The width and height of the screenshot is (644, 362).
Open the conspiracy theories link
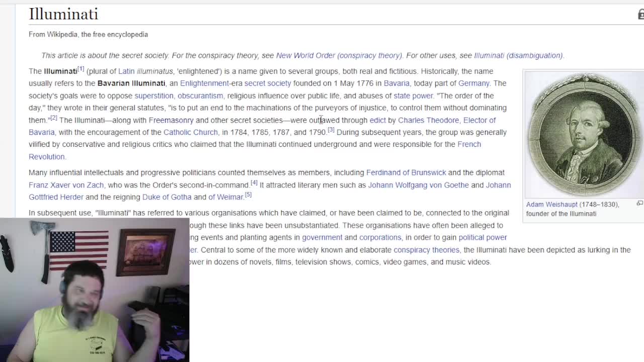click(426, 250)
